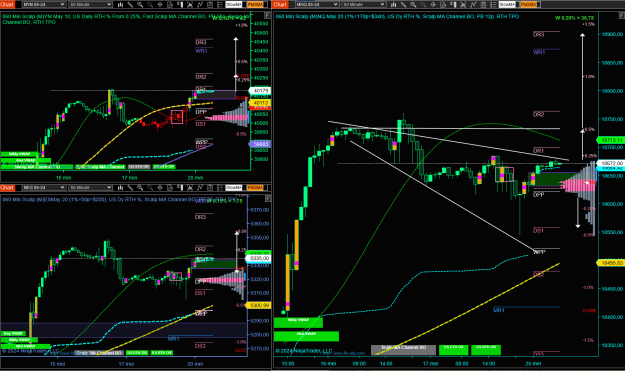This screenshot has width=625, height=371.
Task: Open bar type icon in MYM chart toolbar
Action: pyautogui.click(x=120, y=4)
